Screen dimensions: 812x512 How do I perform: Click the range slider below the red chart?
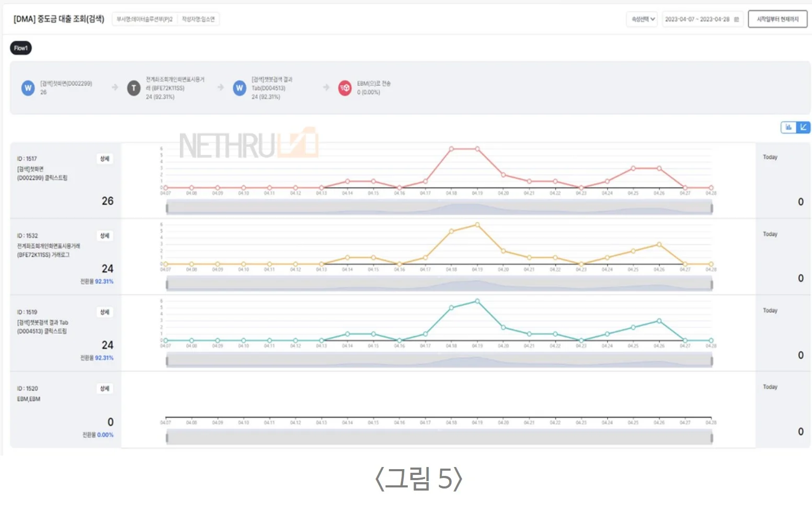439,207
